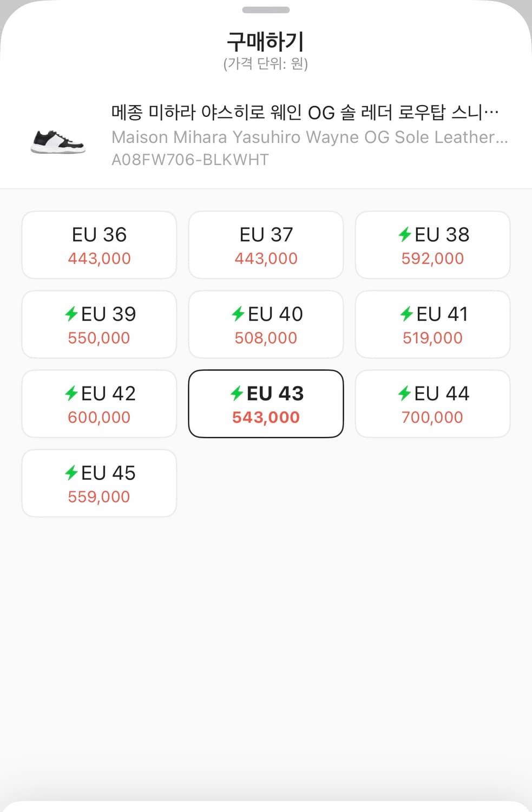
Task: Select the 519,000 price under EU 41
Action: click(x=432, y=338)
